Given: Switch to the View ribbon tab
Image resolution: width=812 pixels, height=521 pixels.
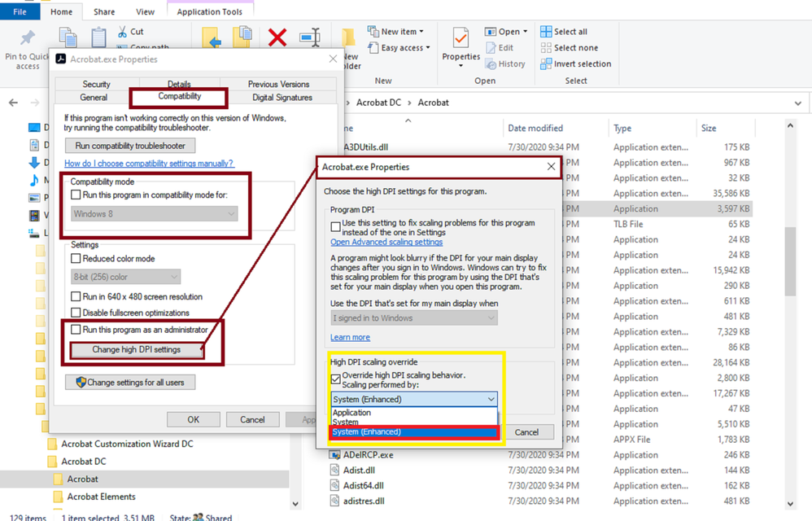Looking at the screenshot, I should tap(145, 11).
